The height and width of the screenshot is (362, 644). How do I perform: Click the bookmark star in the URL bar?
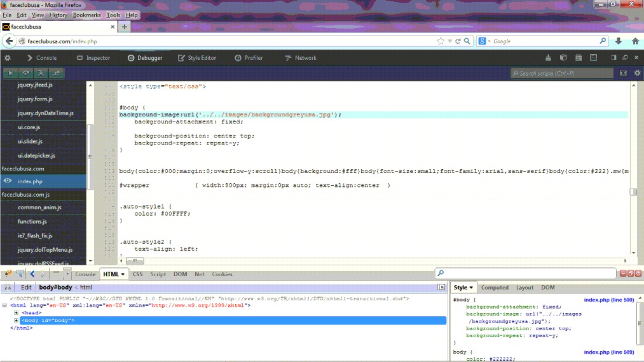(x=441, y=41)
